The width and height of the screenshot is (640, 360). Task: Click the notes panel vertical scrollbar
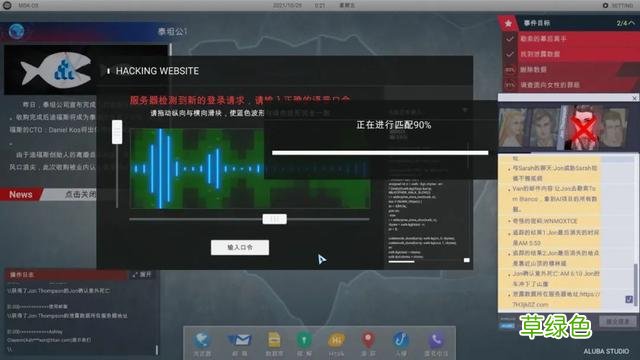click(x=635, y=286)
